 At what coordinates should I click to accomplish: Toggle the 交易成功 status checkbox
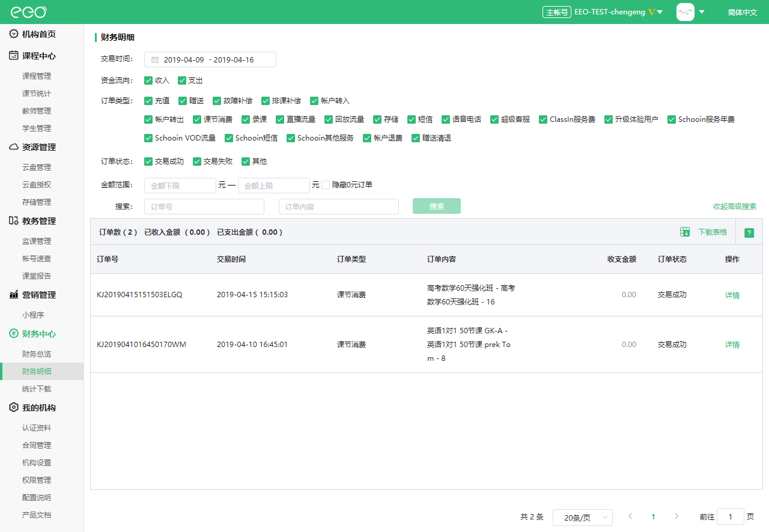[x=148, y=162]
